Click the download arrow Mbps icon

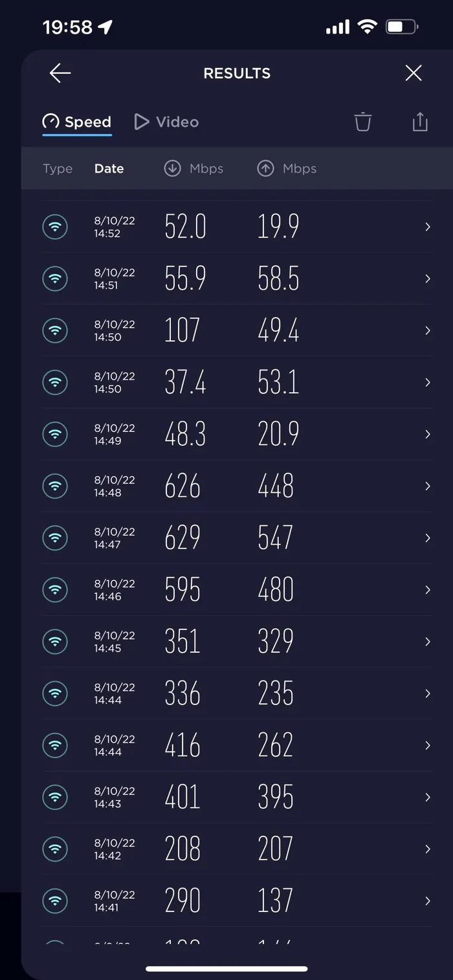[x=171, y=168]
